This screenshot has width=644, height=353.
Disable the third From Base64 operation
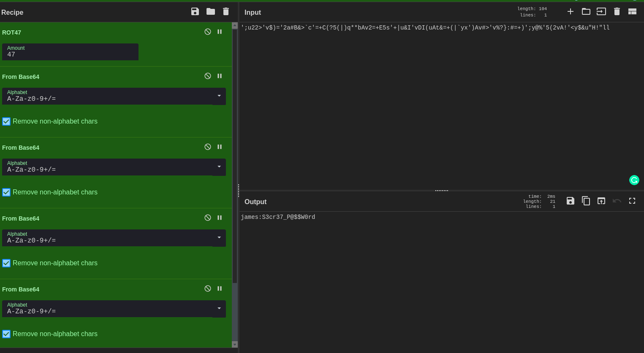point(208,218)
